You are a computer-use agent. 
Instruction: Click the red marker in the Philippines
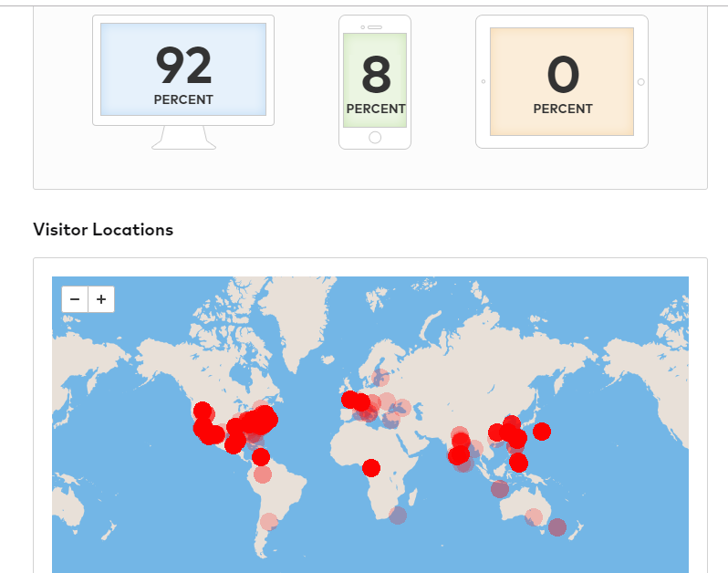(518, 463)
